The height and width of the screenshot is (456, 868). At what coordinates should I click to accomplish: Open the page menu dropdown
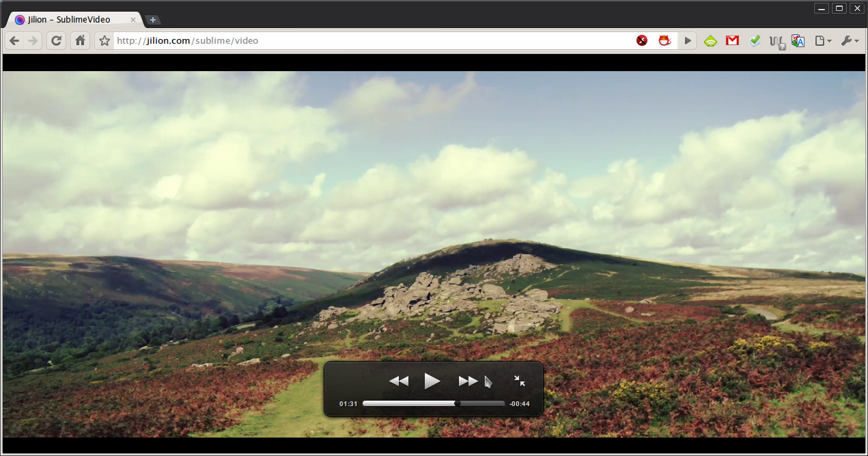[823, 41]
